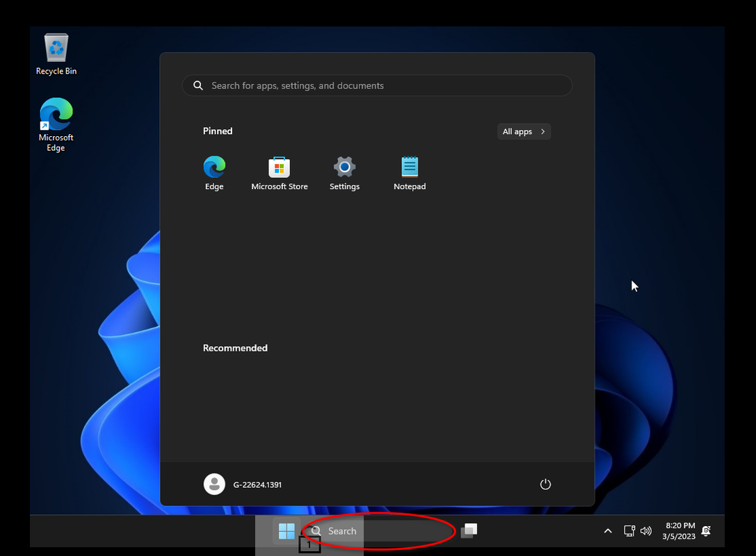Expand the All apps list
Viewport: 756px width, 556px height.
coord(524,131)
